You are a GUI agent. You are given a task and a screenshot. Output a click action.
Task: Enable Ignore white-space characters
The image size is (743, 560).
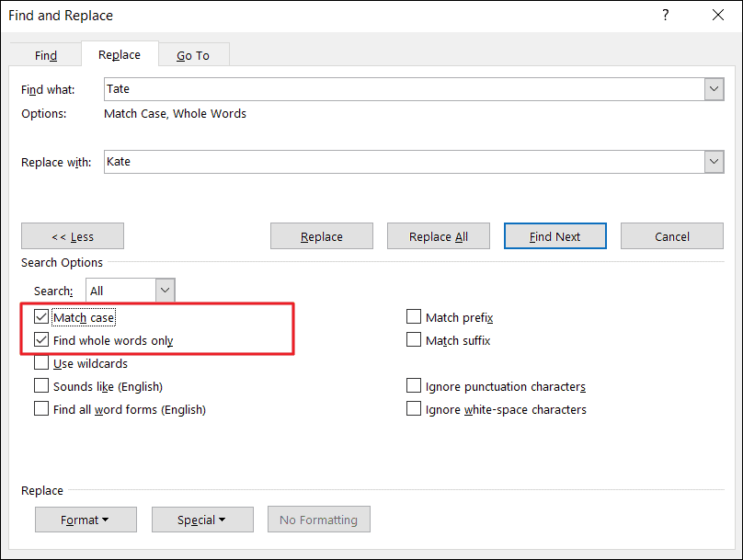tap(414, 408)
